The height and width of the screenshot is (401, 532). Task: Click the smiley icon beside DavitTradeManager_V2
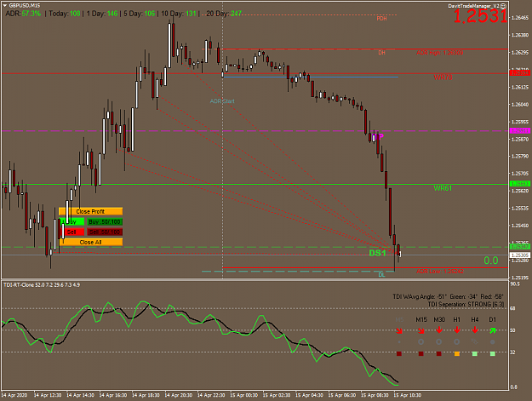(x=504, y=6)
